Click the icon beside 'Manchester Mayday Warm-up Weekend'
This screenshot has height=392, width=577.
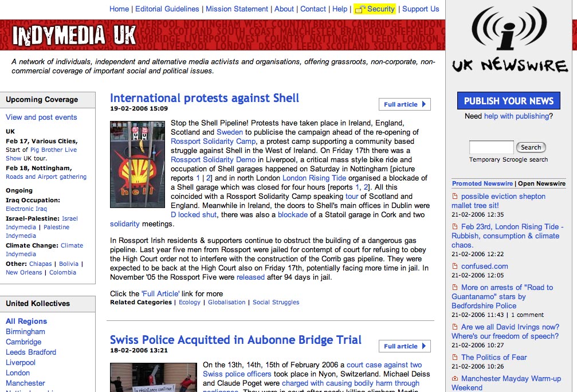(x=455, y=379)
